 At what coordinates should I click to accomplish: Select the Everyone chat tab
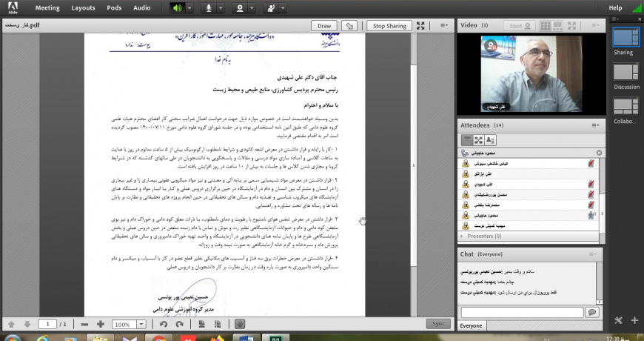(471, 325)
